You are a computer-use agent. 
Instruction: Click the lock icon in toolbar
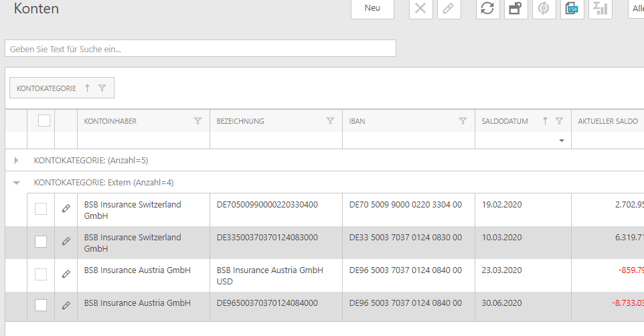[x=516, y=8]
